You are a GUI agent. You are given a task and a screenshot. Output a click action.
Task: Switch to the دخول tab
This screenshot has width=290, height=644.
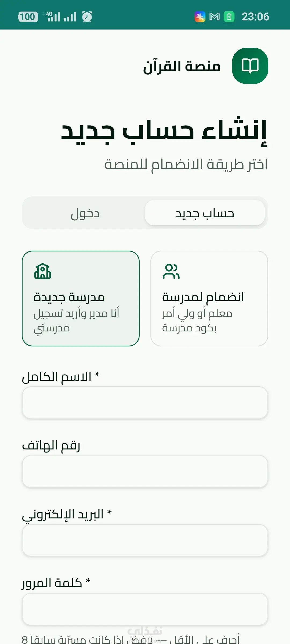[x=85, y=213]
